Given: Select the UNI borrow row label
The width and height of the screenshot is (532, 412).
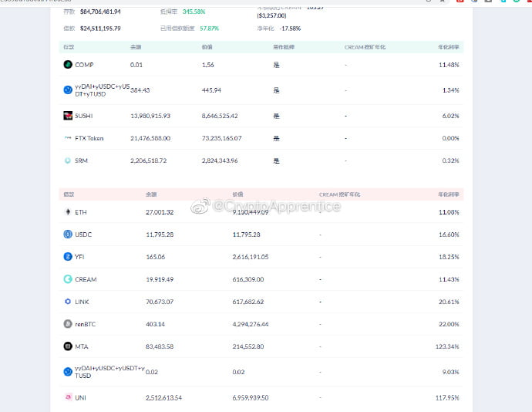Looking at the screenshot, I should (80, 398).
